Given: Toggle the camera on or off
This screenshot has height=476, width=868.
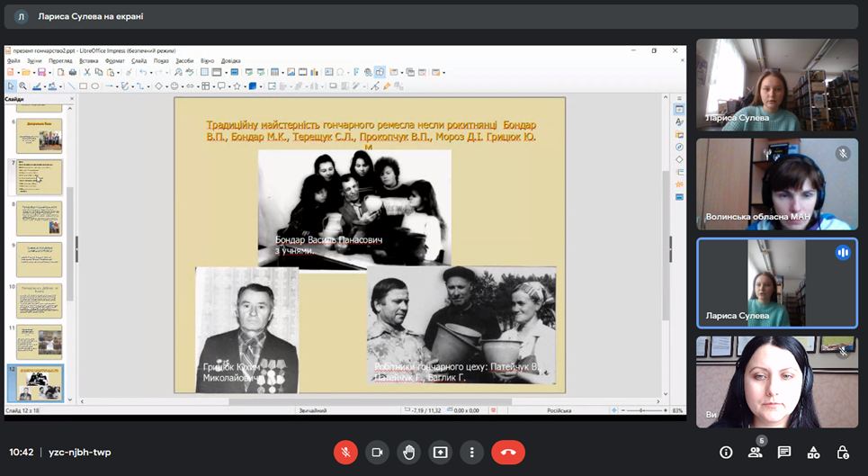Looking at the screenshot, I should click(377, 452).
